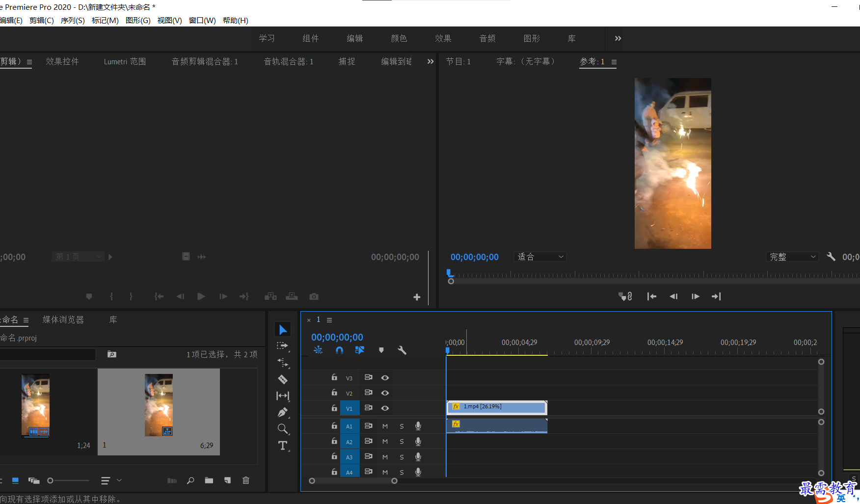Click Find magnifier in project panel
Screen dimensions: 860x504
(x=190, y=480)
